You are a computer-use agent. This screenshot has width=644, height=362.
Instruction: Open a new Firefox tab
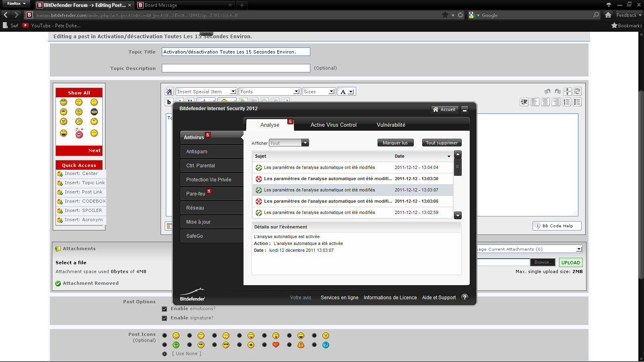point(242,5)
